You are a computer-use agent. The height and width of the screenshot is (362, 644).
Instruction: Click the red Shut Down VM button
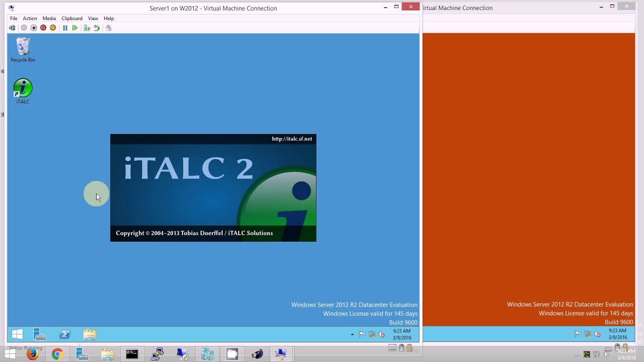tap(43, 28)
